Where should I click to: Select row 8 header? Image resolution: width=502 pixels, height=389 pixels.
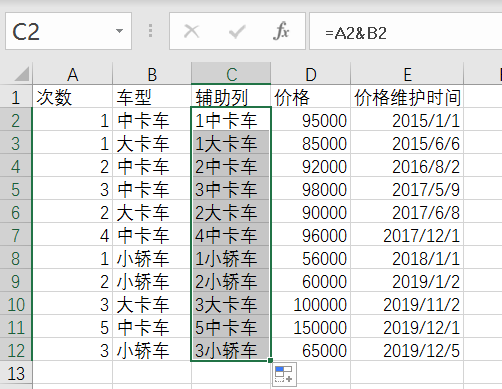click(x=16, y=257)
